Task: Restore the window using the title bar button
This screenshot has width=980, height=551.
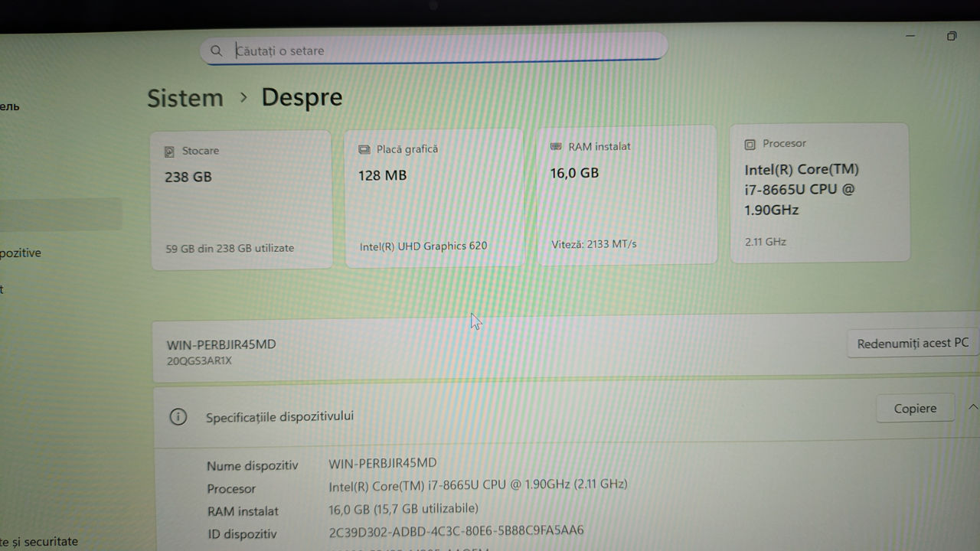Action: click(x=952, y=36)
